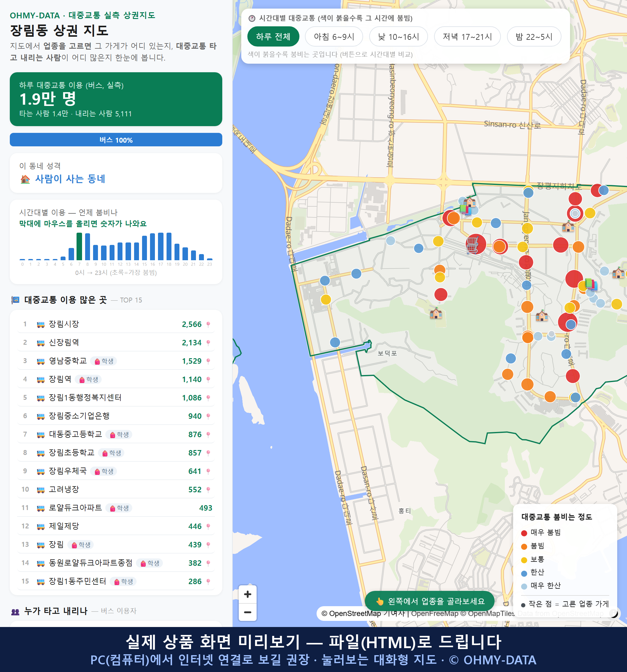Click the 보통 yellow legend dot

(x=524, y=560)
